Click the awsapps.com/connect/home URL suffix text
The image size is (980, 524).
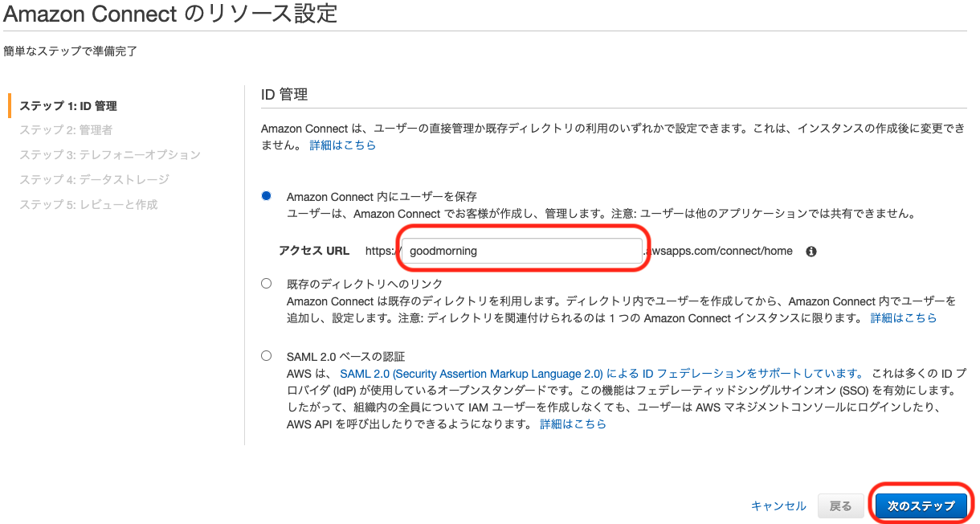pos(719,251)
